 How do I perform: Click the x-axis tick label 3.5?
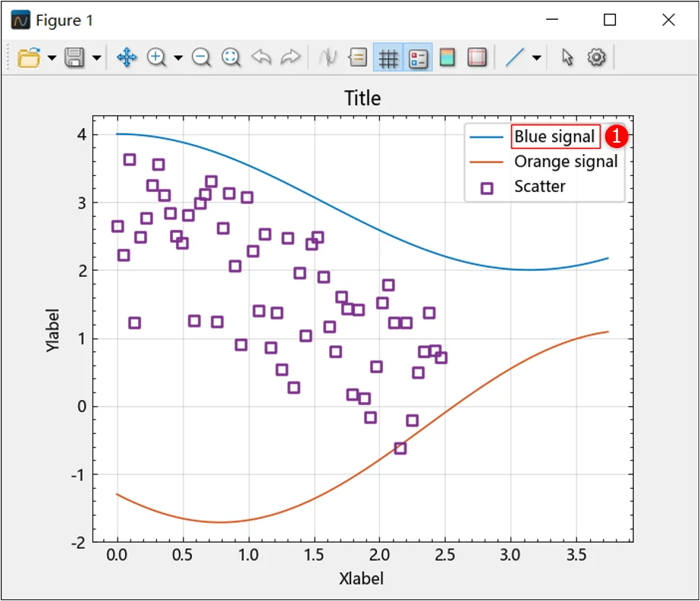pyautogui.click(x=576, y=555)
